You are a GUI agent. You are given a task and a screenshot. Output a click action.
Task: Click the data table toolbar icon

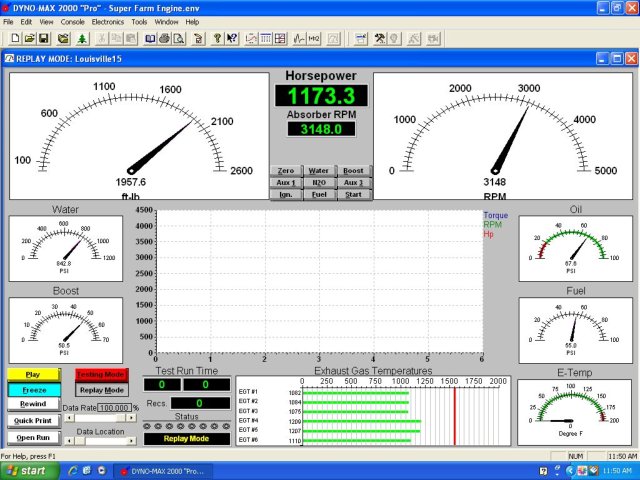click(x=265, y=38)
